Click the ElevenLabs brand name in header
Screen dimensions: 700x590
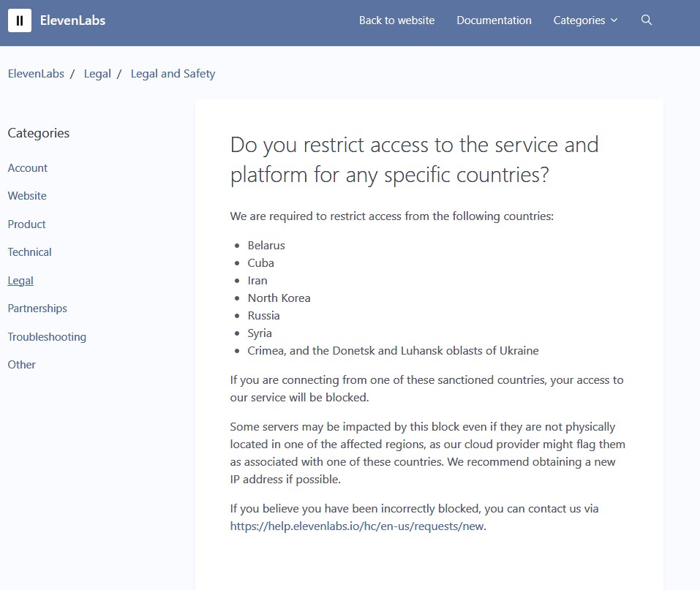coord(72,20)
